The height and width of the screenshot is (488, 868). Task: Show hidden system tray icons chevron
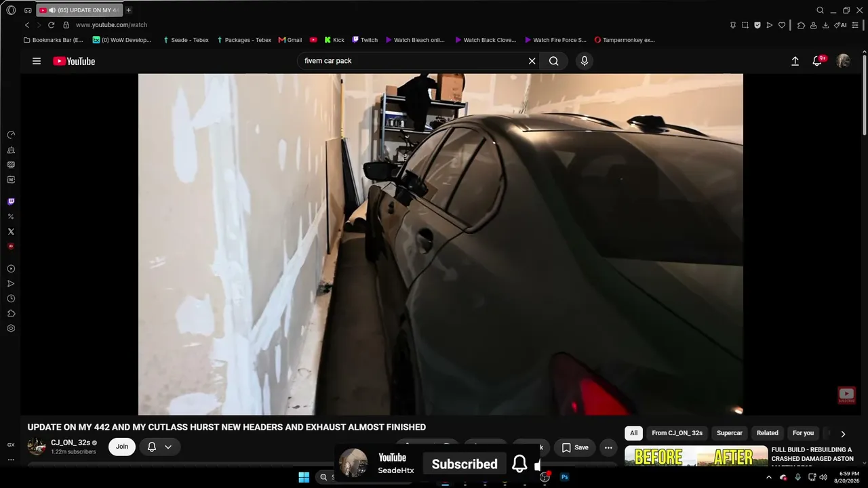click(x=768, y=477)
